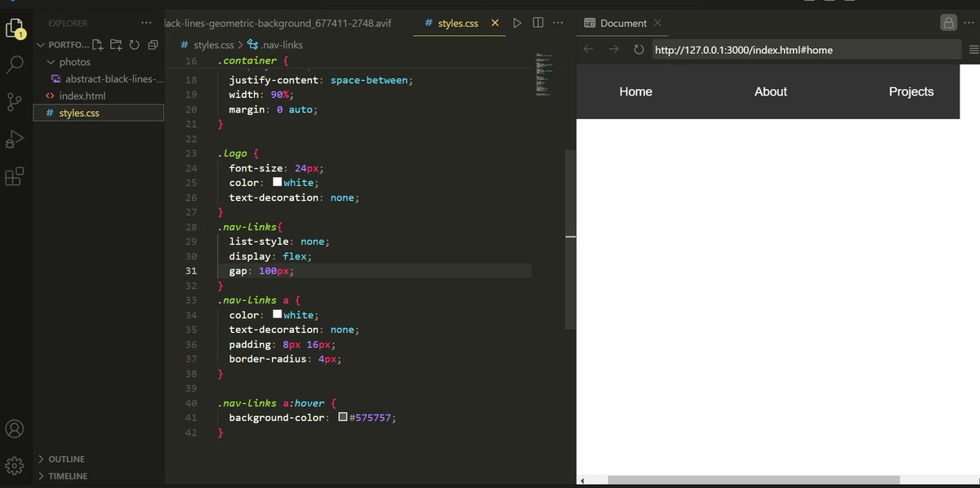Go back in the preview browser
Viewport: 980px width, 488px height.
click(588, 50)
